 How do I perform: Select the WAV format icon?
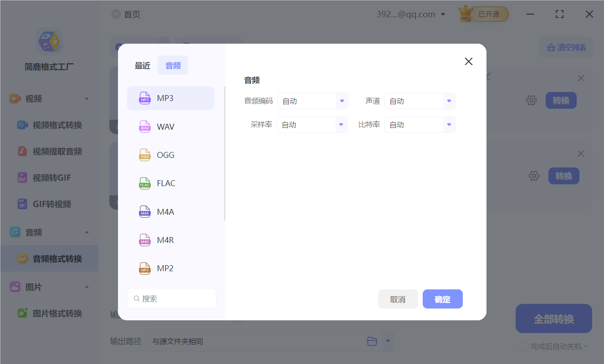144,126
